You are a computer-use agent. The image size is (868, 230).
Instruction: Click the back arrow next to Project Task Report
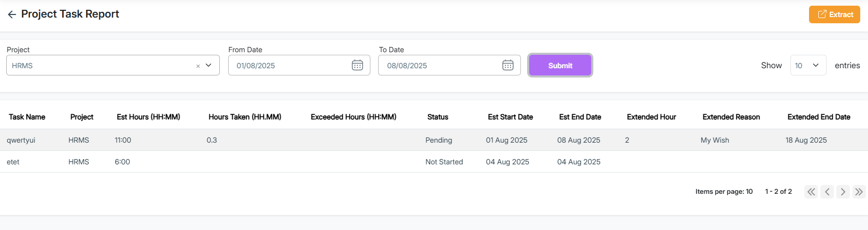click(x=12, y=14)
